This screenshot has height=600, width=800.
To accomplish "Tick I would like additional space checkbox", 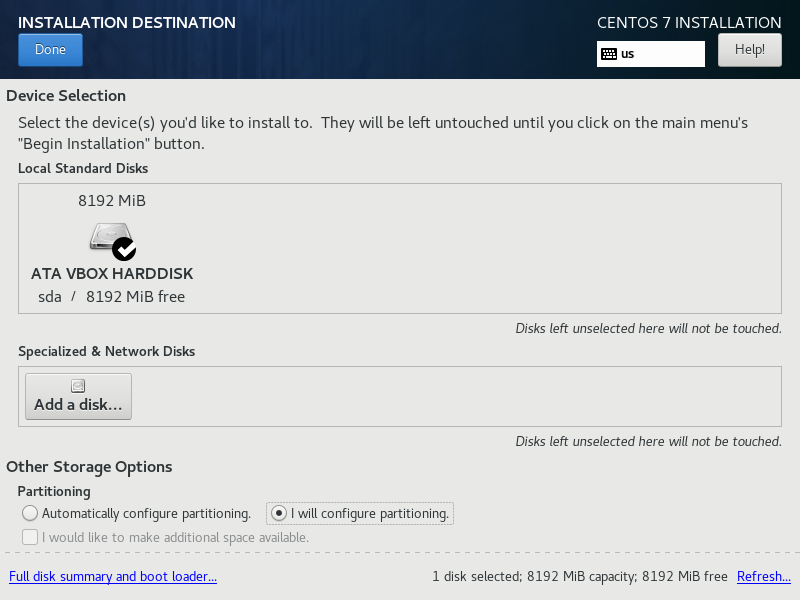I will 30,537.
